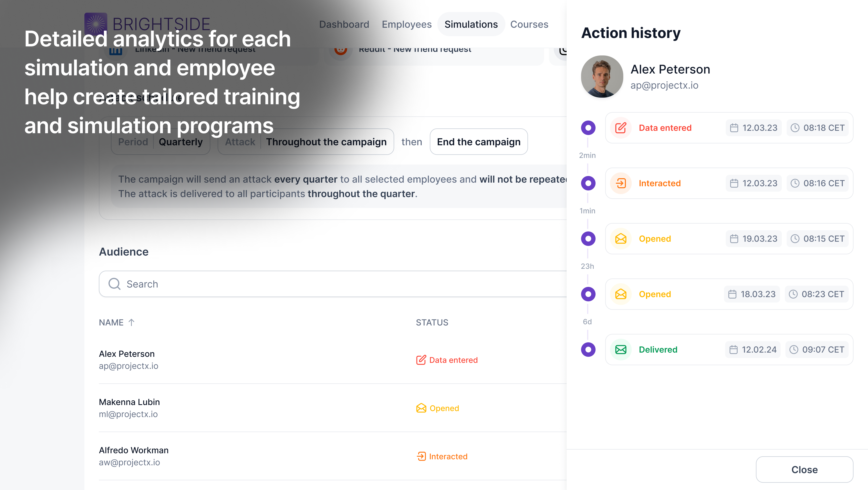Click the green Delivered envelope icon
868x490 pixels.
pos(620,350)
